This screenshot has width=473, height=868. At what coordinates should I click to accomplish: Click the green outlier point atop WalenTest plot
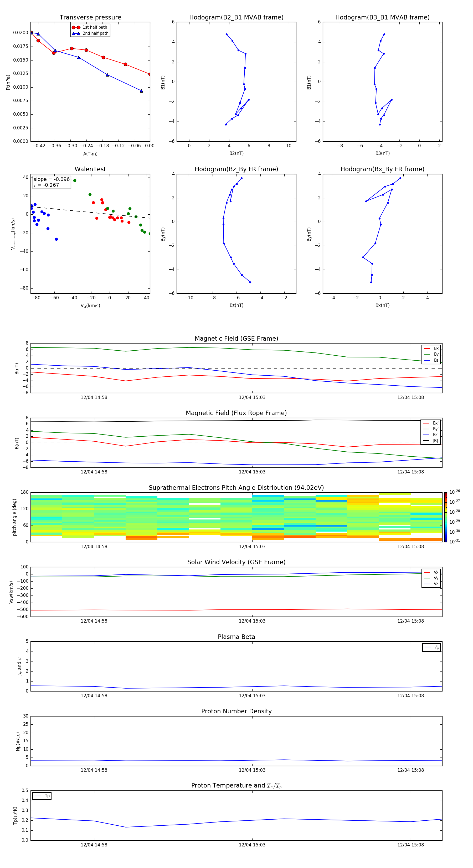75,181
